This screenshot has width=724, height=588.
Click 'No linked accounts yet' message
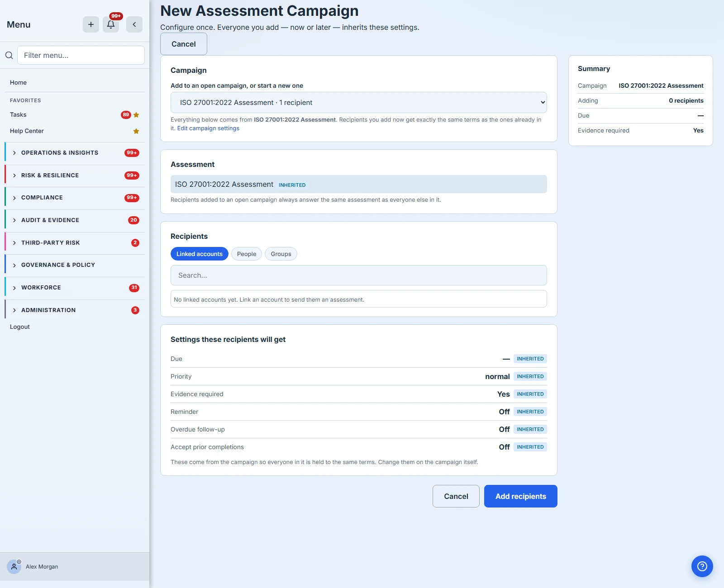tap(269, 299)
